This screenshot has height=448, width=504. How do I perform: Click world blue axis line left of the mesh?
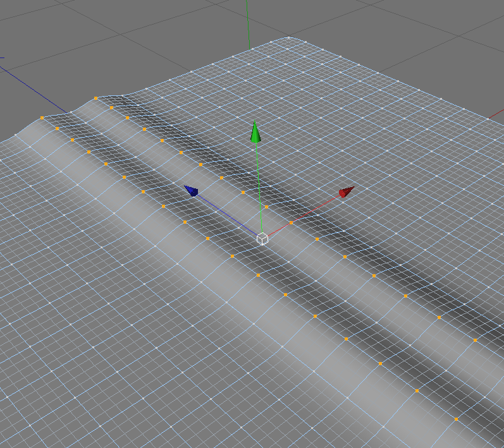(x=34, y=90)
